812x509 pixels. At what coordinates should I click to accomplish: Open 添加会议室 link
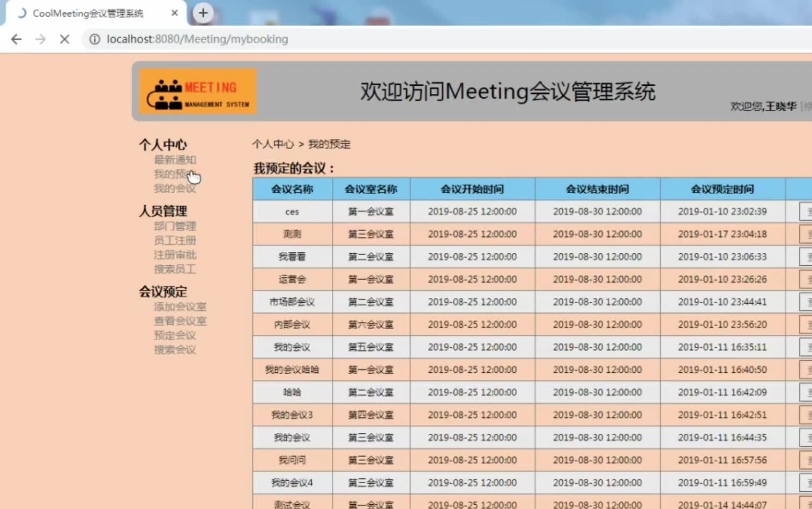180,306
